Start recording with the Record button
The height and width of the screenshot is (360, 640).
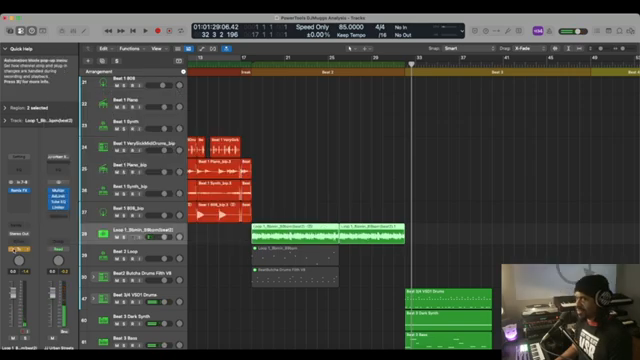point(158,31)
